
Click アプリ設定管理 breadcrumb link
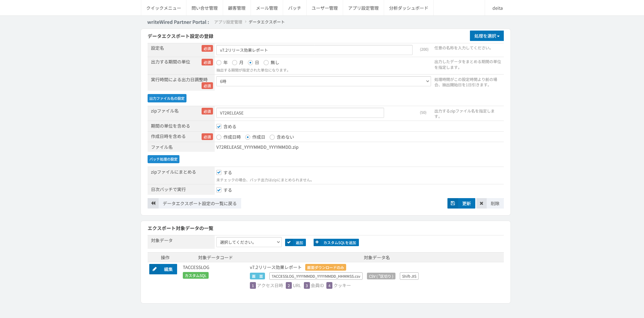[x=228, y=22]
